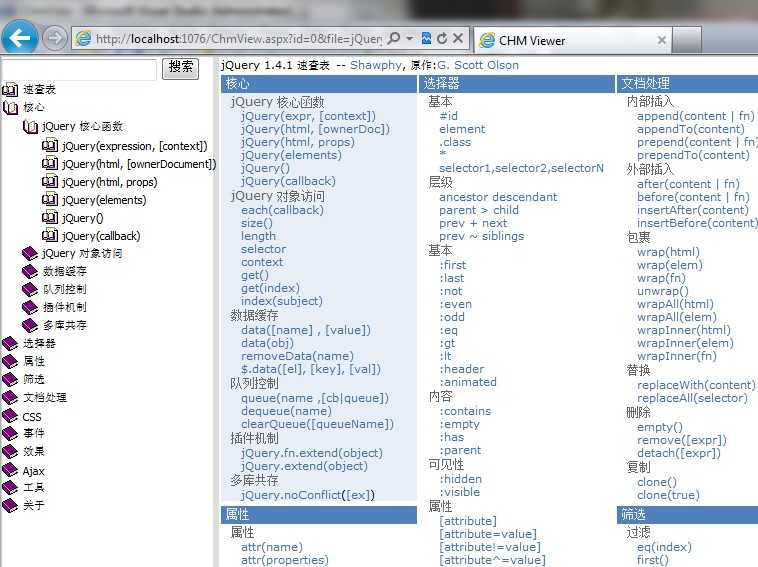
Task: Click the open book icon beside 速查表
Action: (x=10, y=89)
